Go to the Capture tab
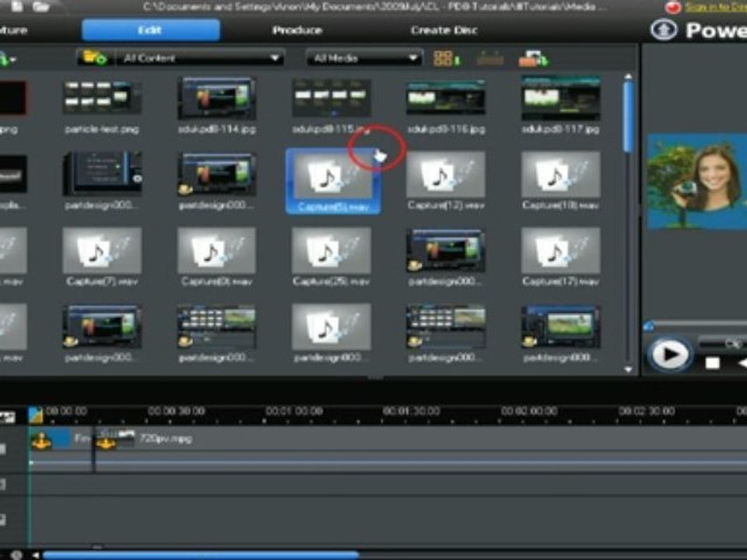Screen dimensions: 747x560 pyautogui.click(x=13, y=30)
